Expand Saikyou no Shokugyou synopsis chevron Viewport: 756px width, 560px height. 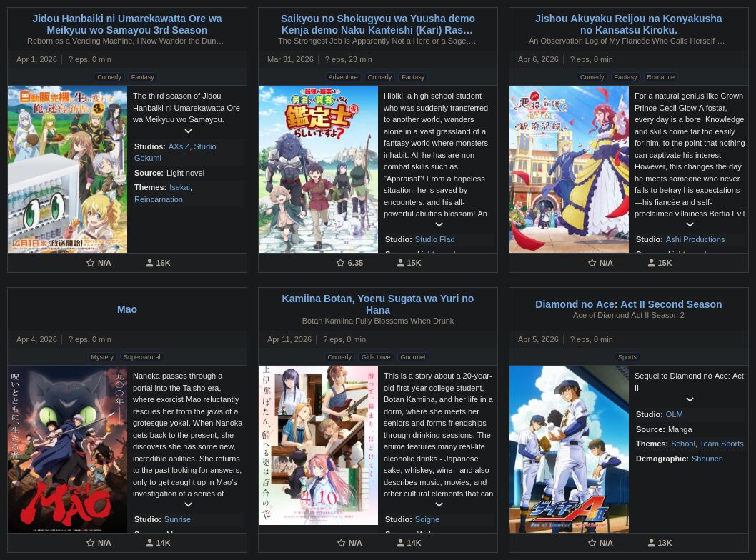[x=439, y=224]
